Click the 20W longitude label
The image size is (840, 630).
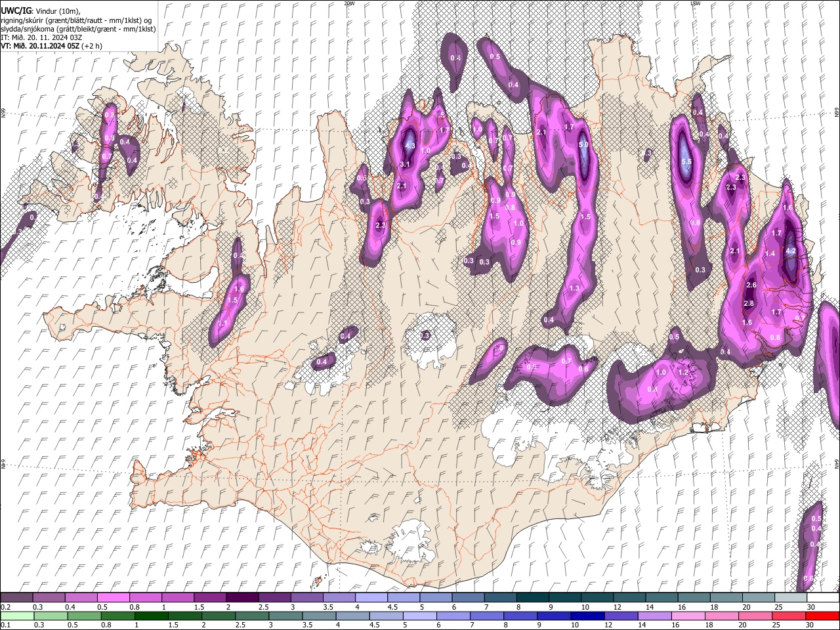pyautogui.click(x=349, y=3)
